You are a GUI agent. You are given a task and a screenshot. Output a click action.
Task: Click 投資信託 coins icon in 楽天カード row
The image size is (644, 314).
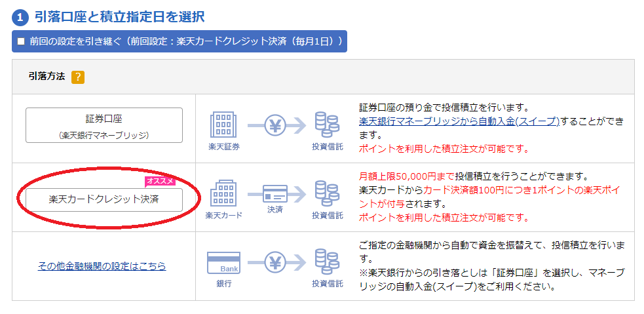327,193
